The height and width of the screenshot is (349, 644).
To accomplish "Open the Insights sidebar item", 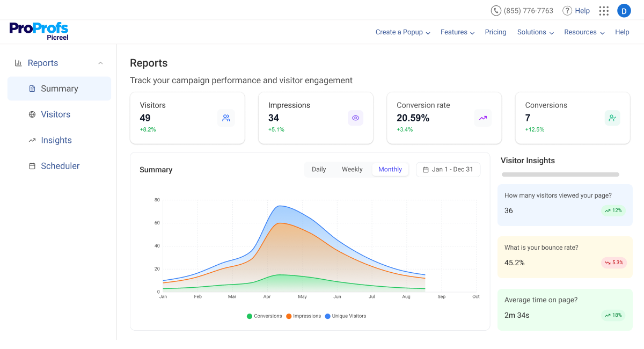I will tap(56, 140).
